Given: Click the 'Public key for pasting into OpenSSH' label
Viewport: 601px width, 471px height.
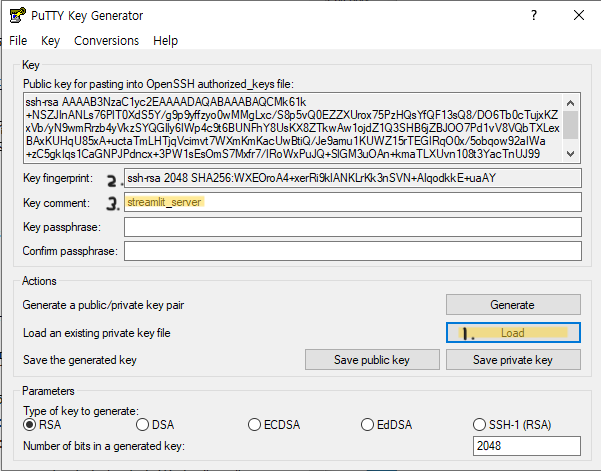Looking at the screenshot, I should coord(158,84).
